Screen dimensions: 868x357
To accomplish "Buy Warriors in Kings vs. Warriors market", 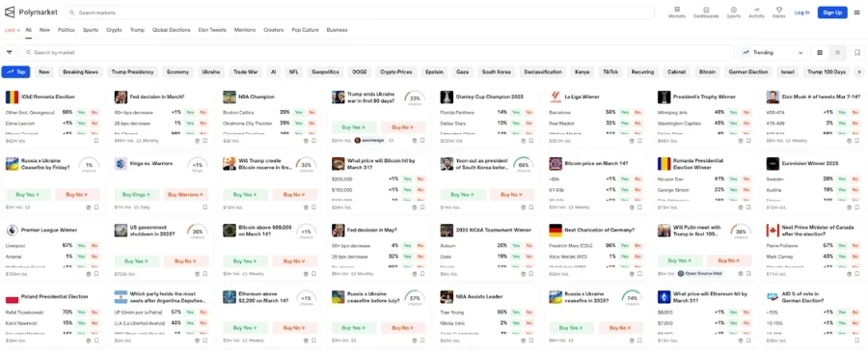I will (x=185, y=195).
